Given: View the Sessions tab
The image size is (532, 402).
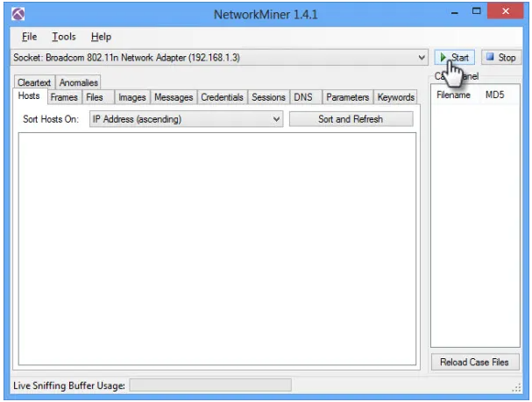Looking at the screenshot, I should click(x=268, y=97).
